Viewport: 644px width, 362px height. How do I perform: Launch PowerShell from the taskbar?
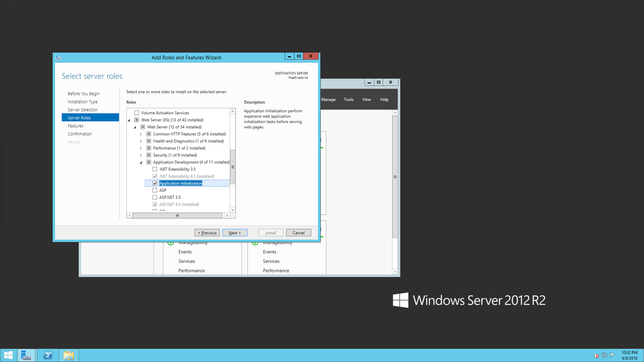pyautogui.click(x=48, y=356)
